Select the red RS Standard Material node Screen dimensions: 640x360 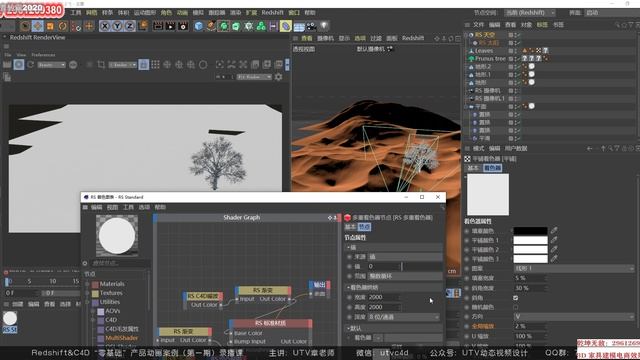(x=271, y=323)
